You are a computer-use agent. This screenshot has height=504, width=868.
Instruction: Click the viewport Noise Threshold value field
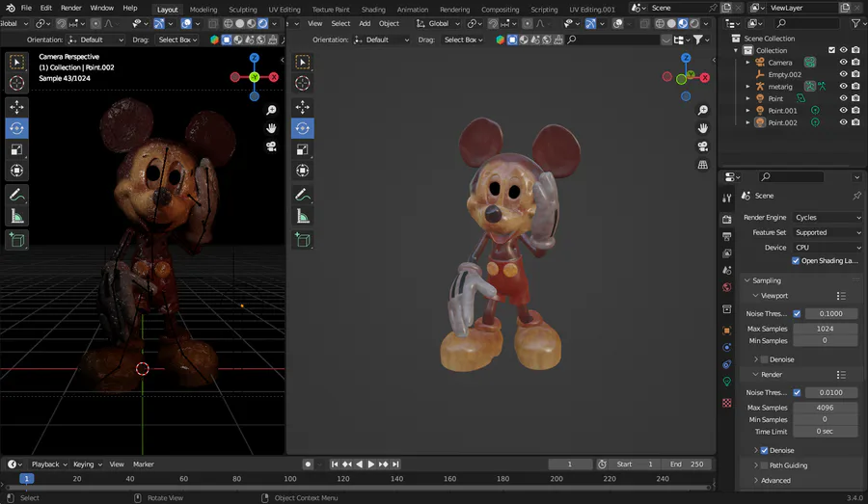(832, 314)
